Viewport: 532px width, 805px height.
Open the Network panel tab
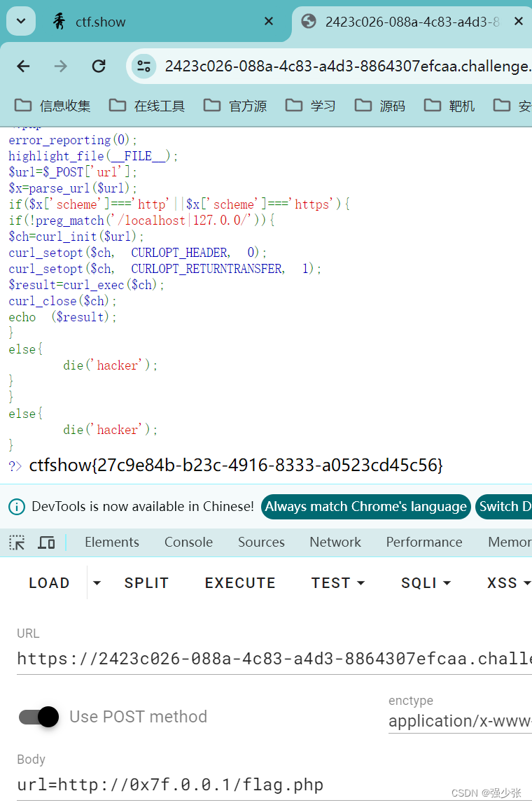pyautogui.click(x=335, y=542)
